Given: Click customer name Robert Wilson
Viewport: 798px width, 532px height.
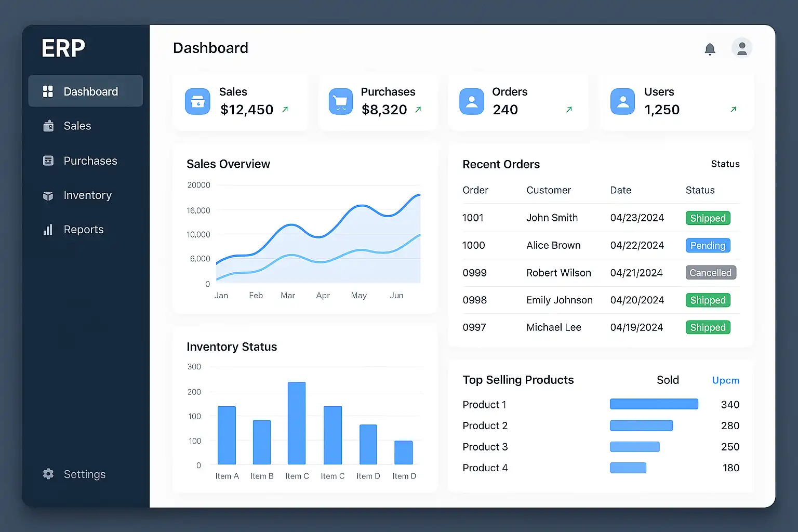Looking at the screenshot, I should pyautogui.click(x=558, y=273).
